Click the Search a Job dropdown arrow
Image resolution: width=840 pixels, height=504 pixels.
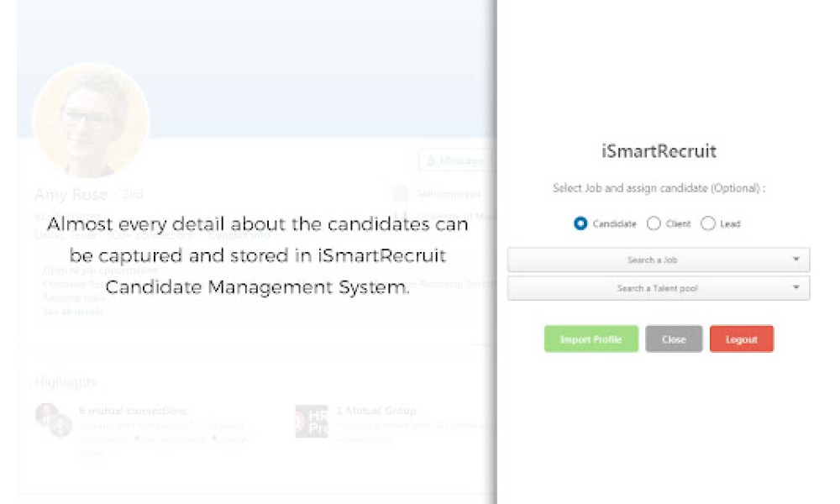coord(796,260)
